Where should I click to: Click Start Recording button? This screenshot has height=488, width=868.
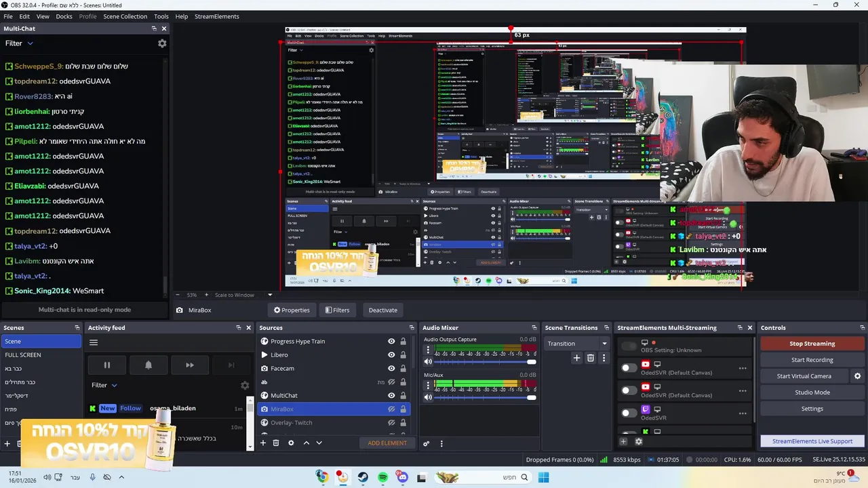click(x=812, y=360)
